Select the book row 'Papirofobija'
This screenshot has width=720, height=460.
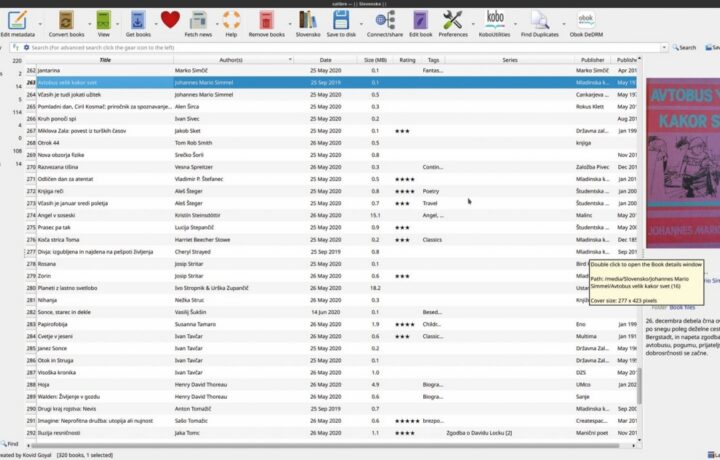point(331,324)
